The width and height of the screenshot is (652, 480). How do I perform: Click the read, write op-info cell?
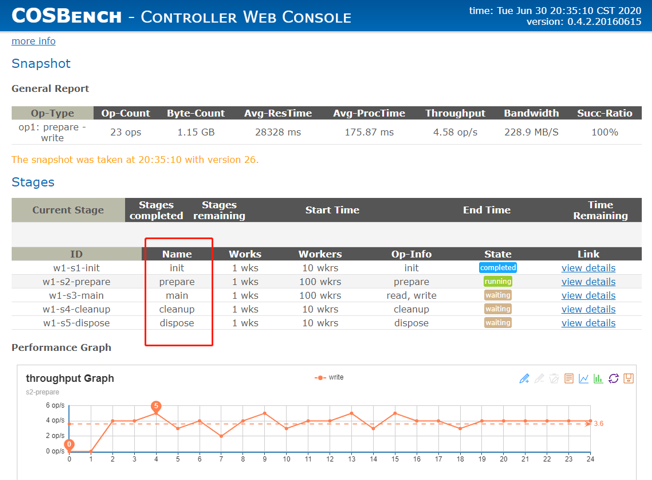tap(411, 295)
